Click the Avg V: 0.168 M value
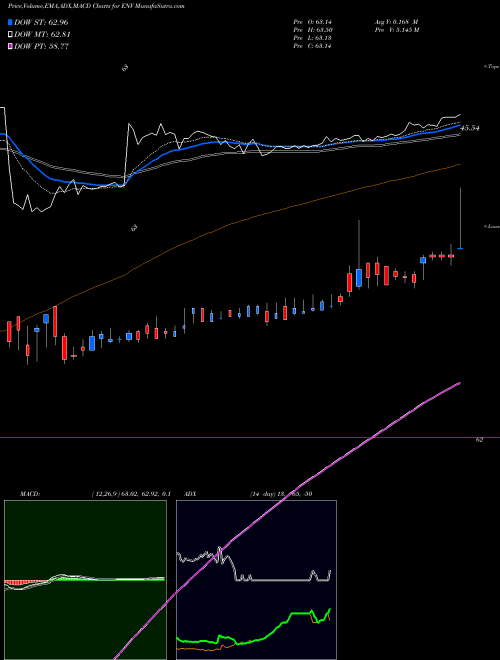Image resolution: width=500 pixels, height=660 pixels. click(396, 22)
